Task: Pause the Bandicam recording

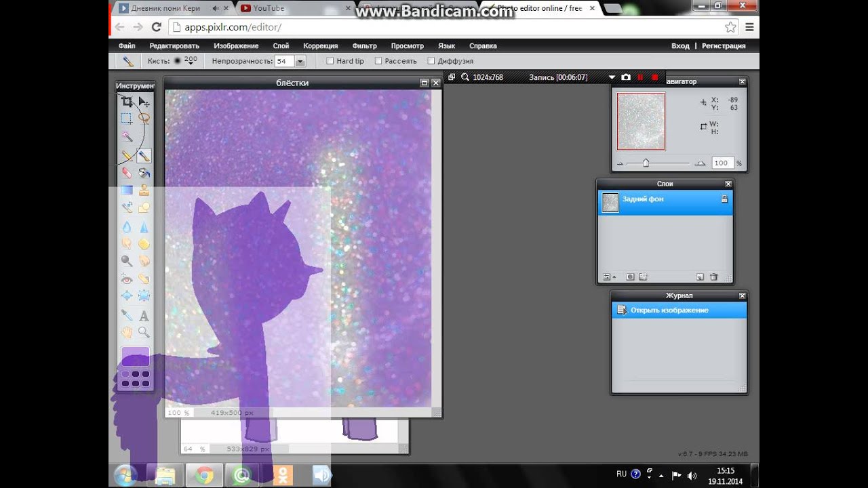Action: [x=640, y=77]
